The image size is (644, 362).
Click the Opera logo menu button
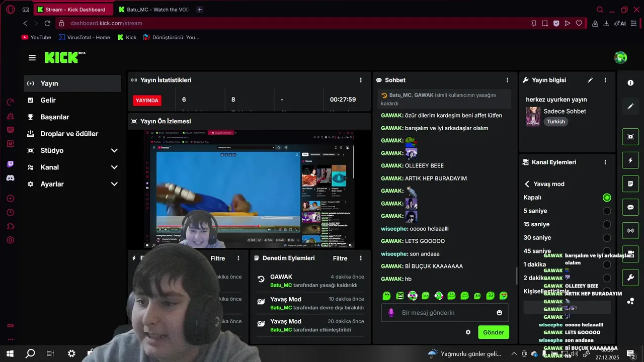coord(10,10)
